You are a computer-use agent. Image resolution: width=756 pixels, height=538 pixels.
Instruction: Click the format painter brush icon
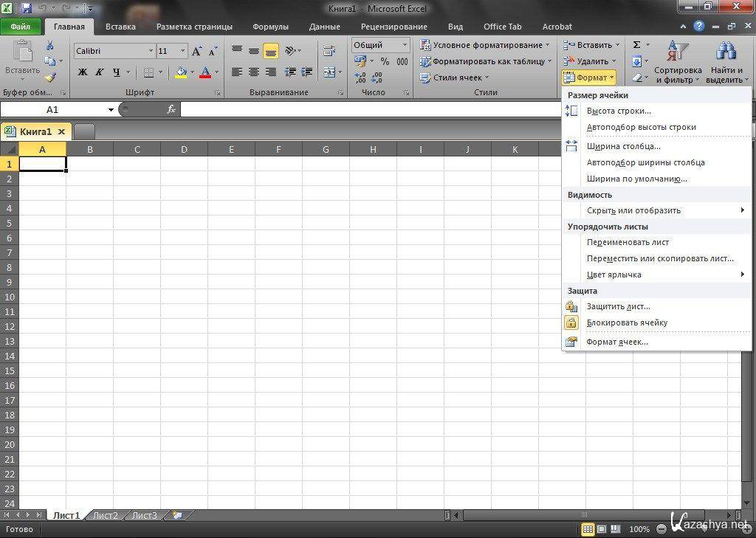(x=50, y=77)
